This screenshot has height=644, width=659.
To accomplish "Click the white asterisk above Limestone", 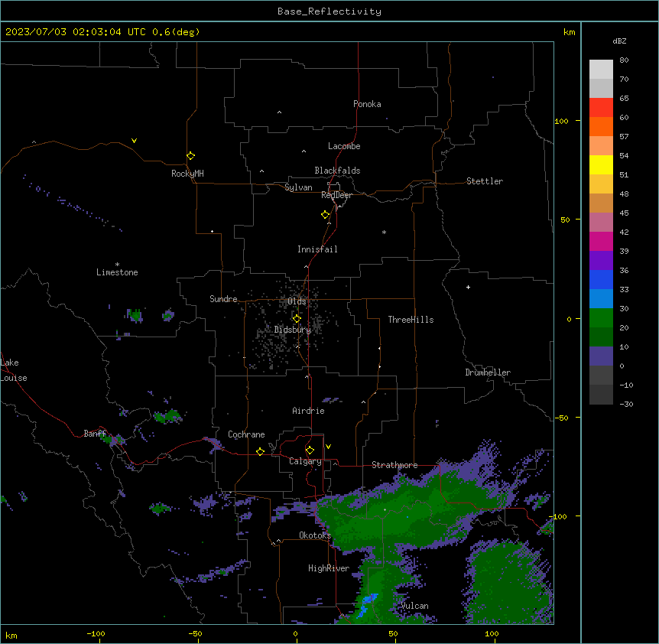I will click(117, 265).
